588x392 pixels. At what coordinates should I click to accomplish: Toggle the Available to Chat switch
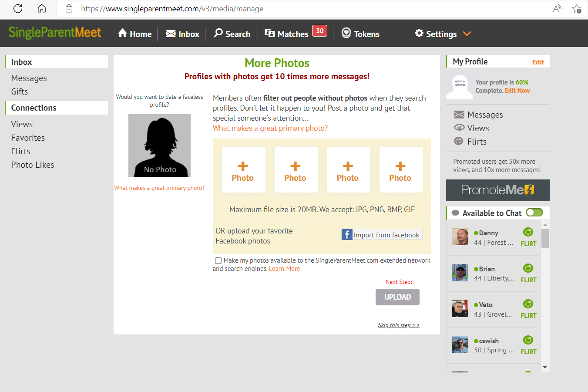click(x=534, y=213)
